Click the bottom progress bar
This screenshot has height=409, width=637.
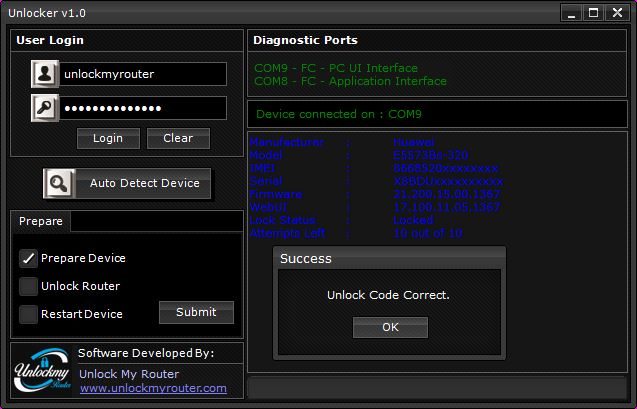coord(437,387)
